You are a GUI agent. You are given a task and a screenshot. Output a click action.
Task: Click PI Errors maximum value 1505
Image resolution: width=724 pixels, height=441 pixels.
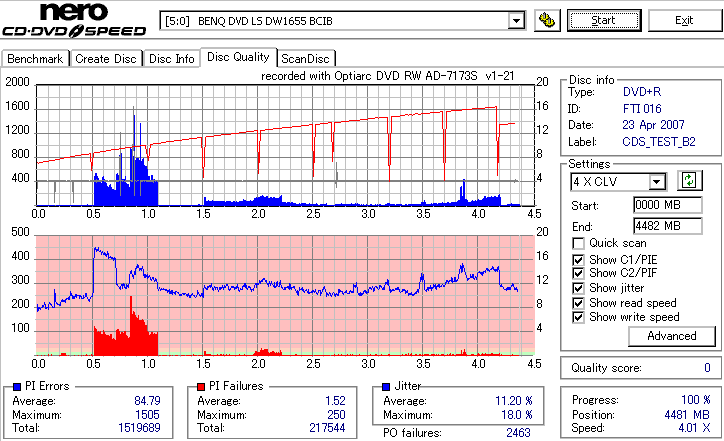(147, 415)
